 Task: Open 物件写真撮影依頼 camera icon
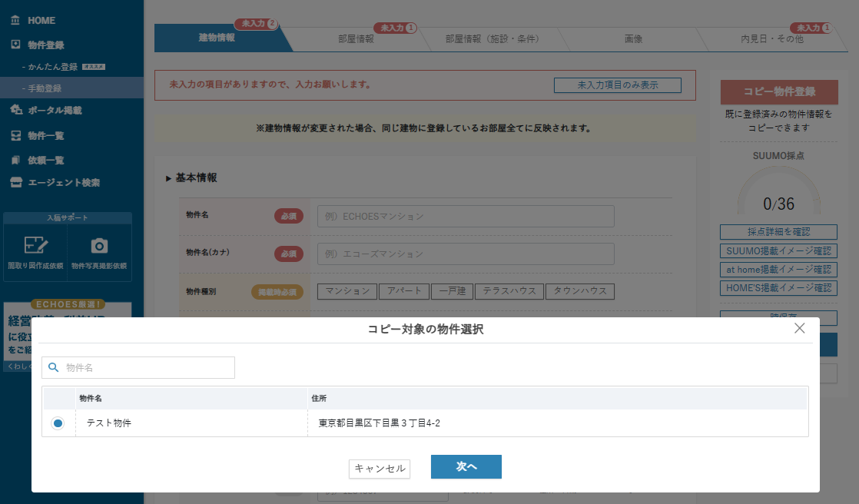coord(99,246)
